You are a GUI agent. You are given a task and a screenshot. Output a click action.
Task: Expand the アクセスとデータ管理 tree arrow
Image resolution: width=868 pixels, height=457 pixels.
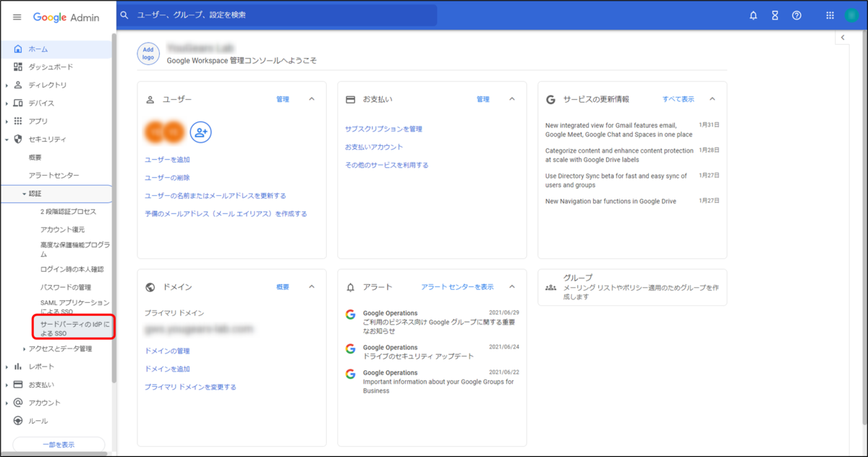(x=24, y=349)
